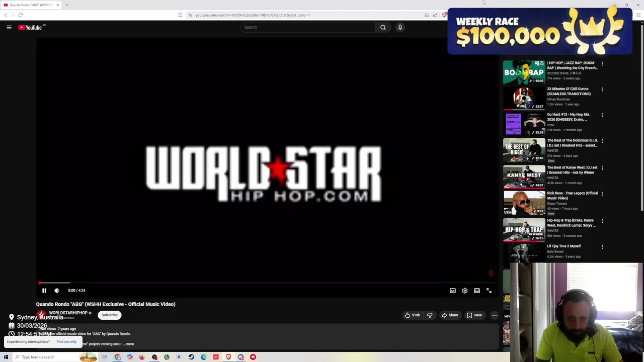Open Lil Tjay True 2 Myself video
This screenshot has height=362, width=644.
[564, 246]
